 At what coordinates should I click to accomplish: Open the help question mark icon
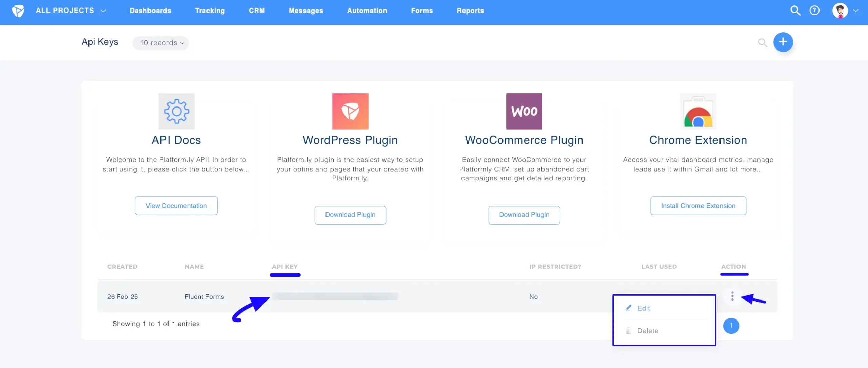point(814,11)
